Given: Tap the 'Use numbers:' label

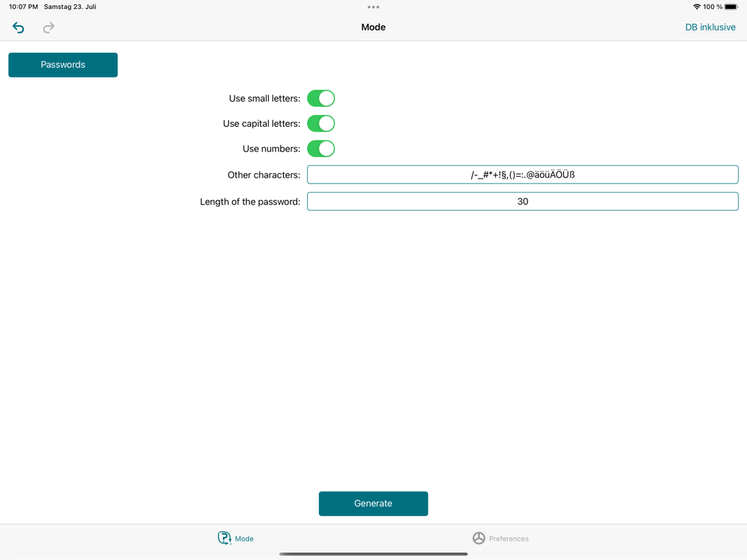Looking at the screenshot, I should (x=272, y=149).
